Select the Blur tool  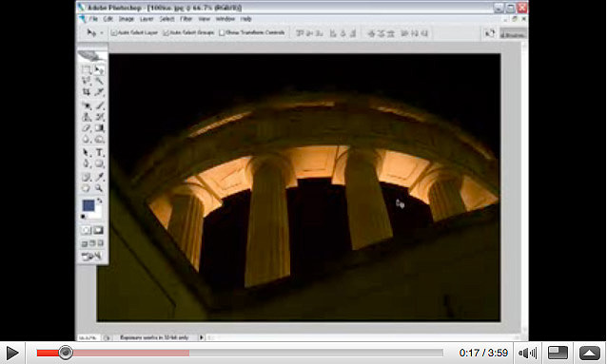(x=86, y=140)
